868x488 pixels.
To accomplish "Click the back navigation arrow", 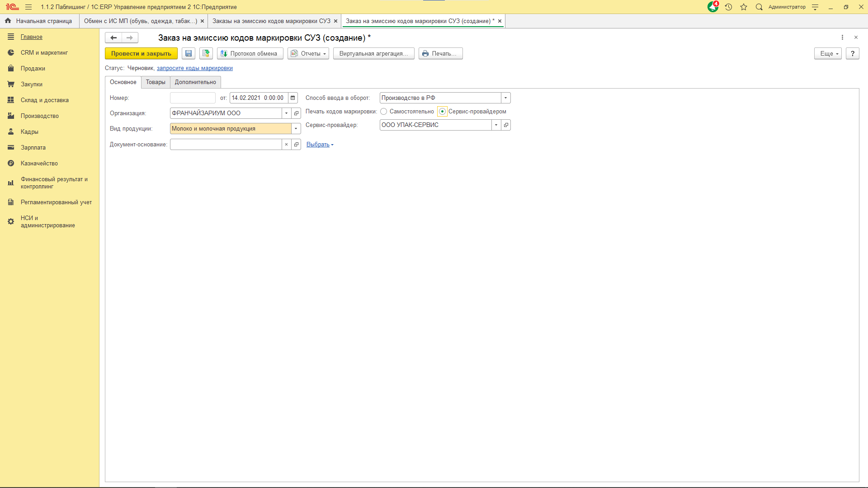I will [113, 38].
